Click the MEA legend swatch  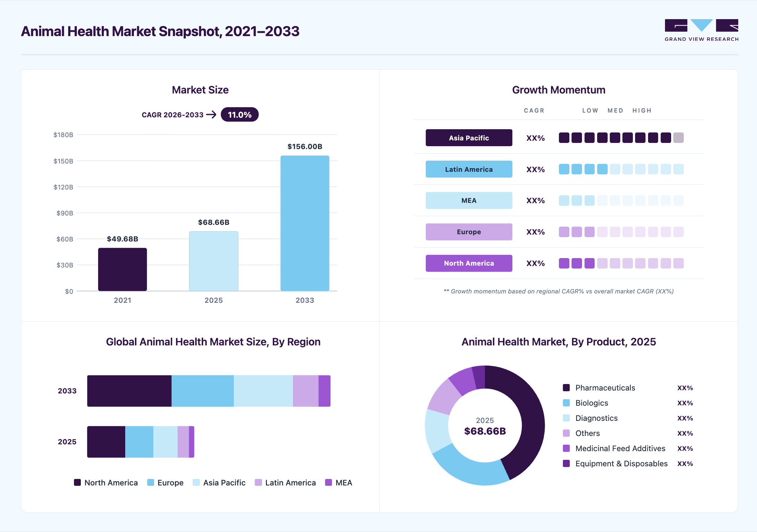point(328,483)
